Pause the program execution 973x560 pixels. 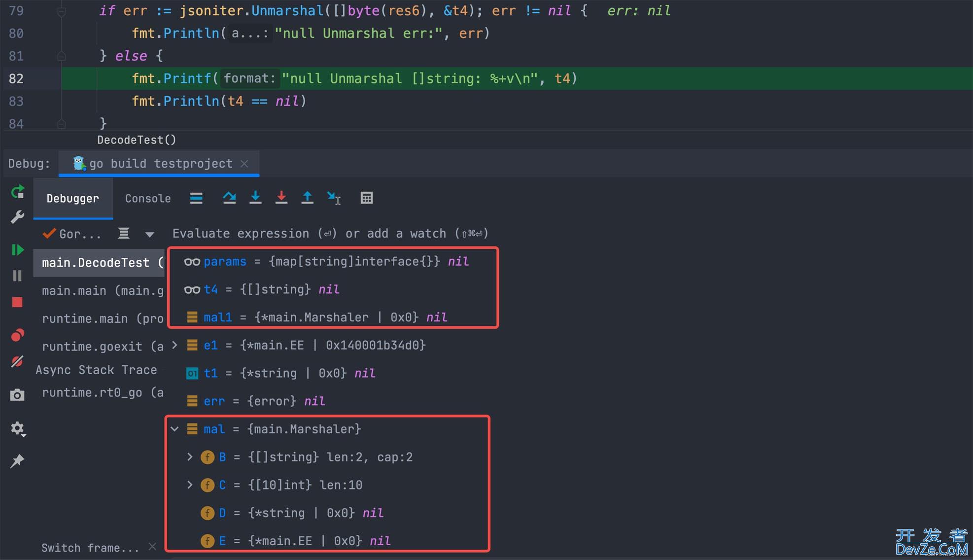tap(17, 276)
